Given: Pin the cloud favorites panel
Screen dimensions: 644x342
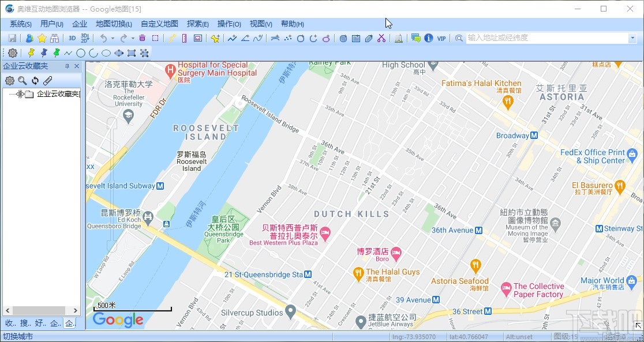Looking at the screenshot, I should click(x=67, y=66).
